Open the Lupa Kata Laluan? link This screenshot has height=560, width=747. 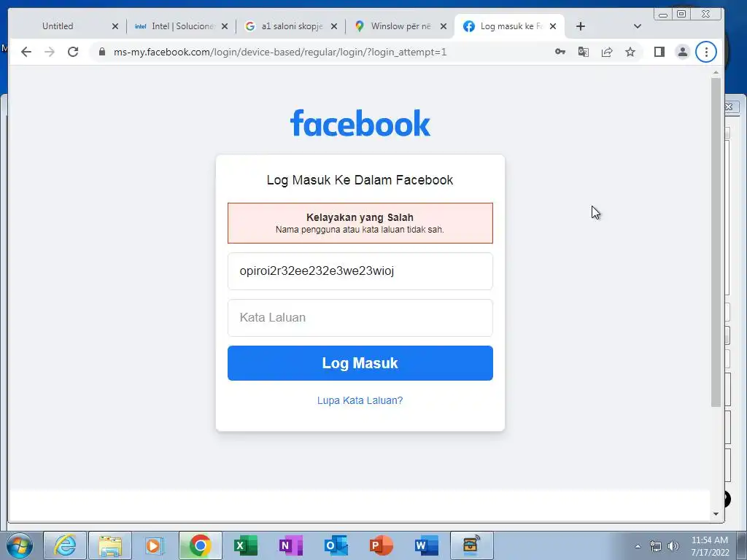click(x=360, y=400)
